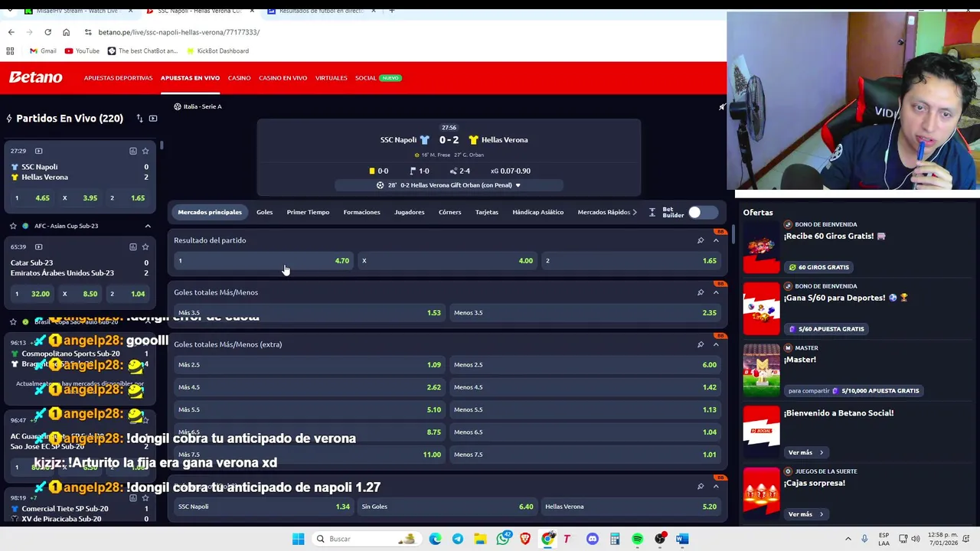Viewport: 980px width, 551px height.
Task: Favorite the SSC Napoli match with star
Action: click(145, 151)
